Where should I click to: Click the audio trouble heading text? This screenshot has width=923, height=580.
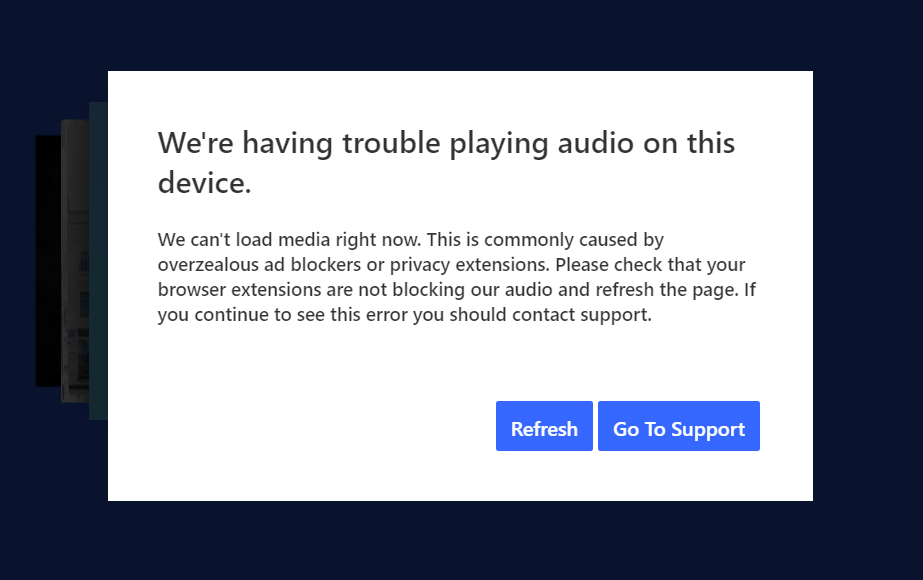click(446, 144)
